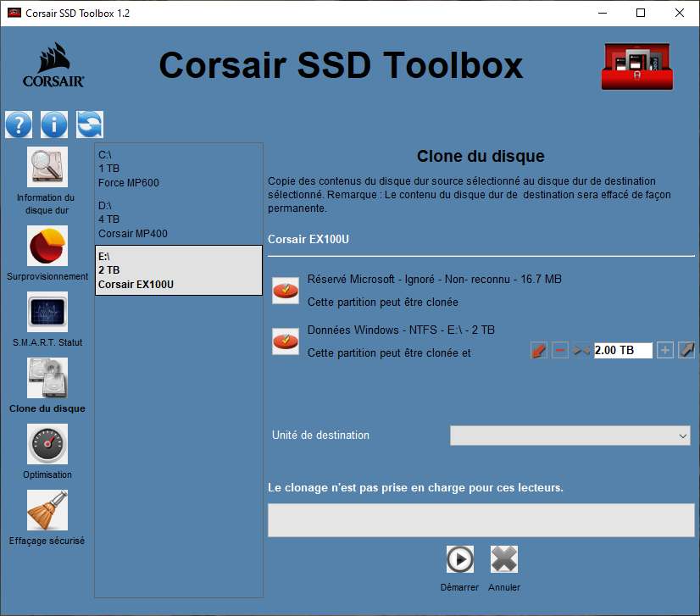
Task: Click the Corsair EX100U heading text
Action: tap(308, 239)
